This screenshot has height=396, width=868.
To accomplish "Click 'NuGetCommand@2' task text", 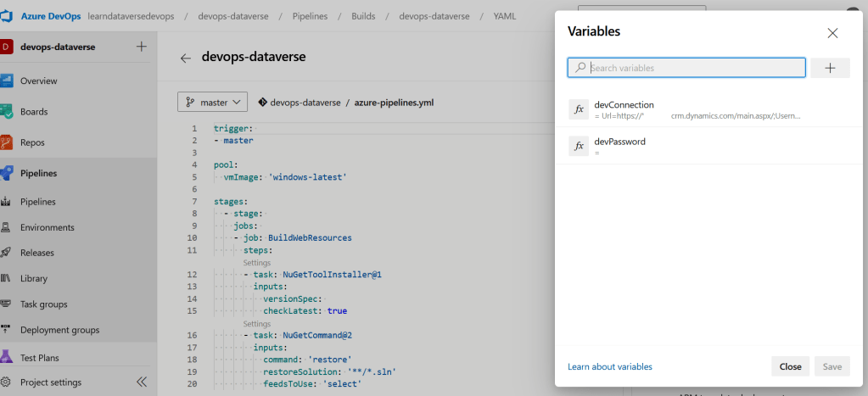I will click(317, 335).
